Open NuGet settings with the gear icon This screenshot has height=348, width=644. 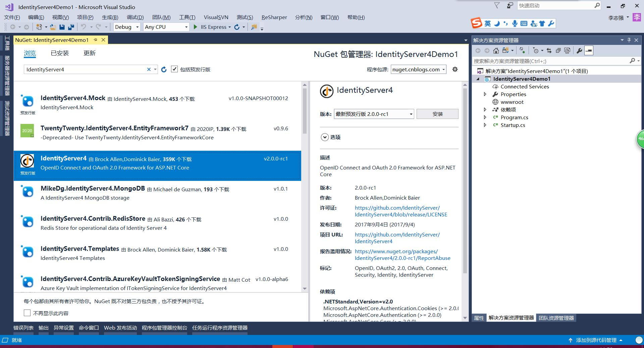click(455, 69)
